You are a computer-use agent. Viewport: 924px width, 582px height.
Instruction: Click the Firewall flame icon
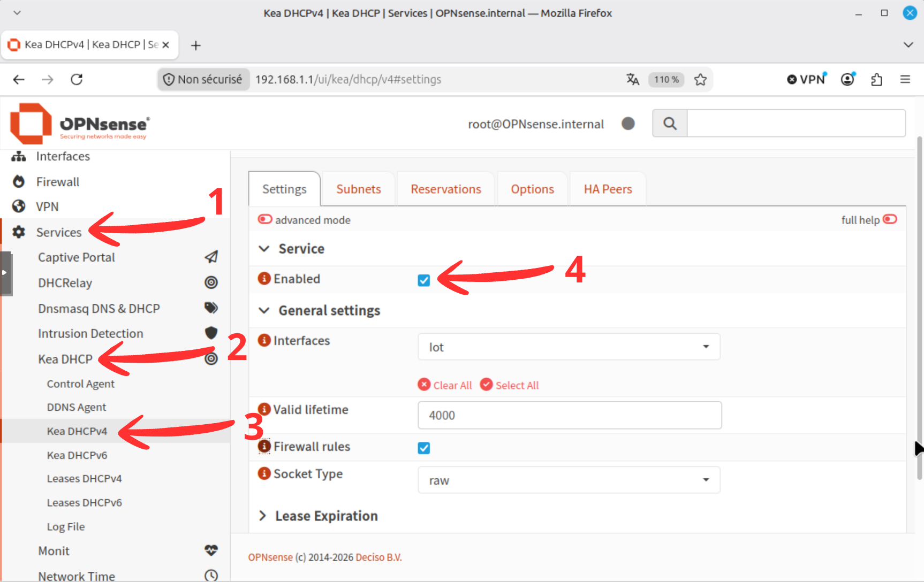pos(19,182)
